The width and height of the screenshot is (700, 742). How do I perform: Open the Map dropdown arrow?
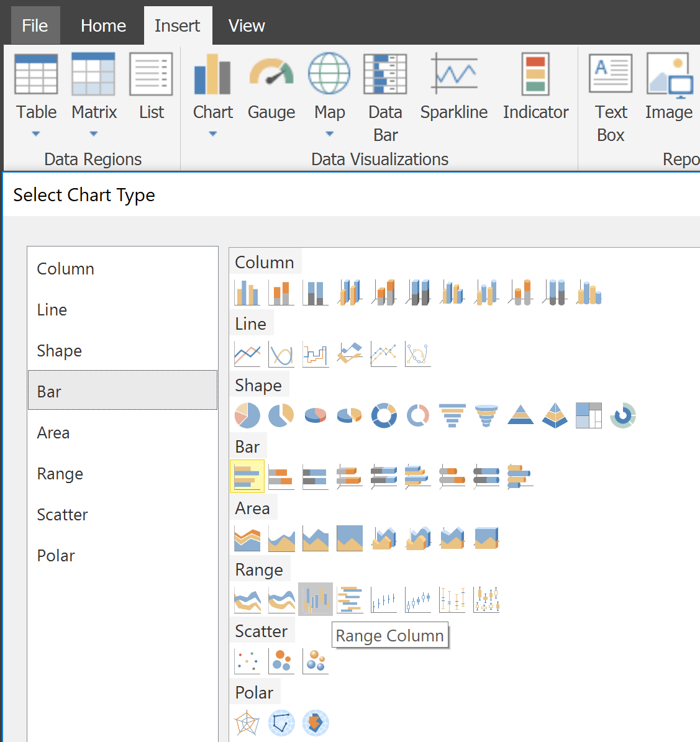coord(329,133)
